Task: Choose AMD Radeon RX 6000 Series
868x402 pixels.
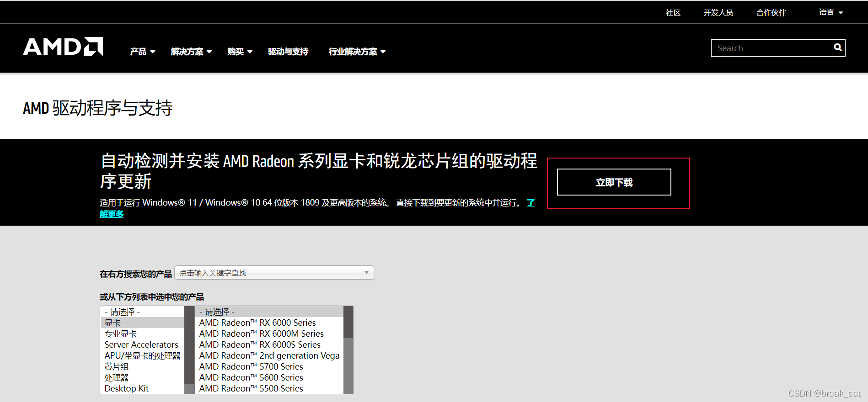Action: 269,323
